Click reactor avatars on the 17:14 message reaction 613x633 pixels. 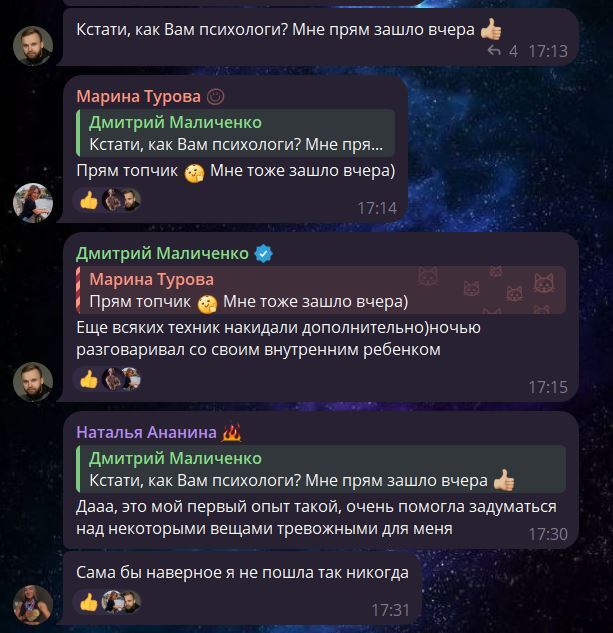(121, 200)
